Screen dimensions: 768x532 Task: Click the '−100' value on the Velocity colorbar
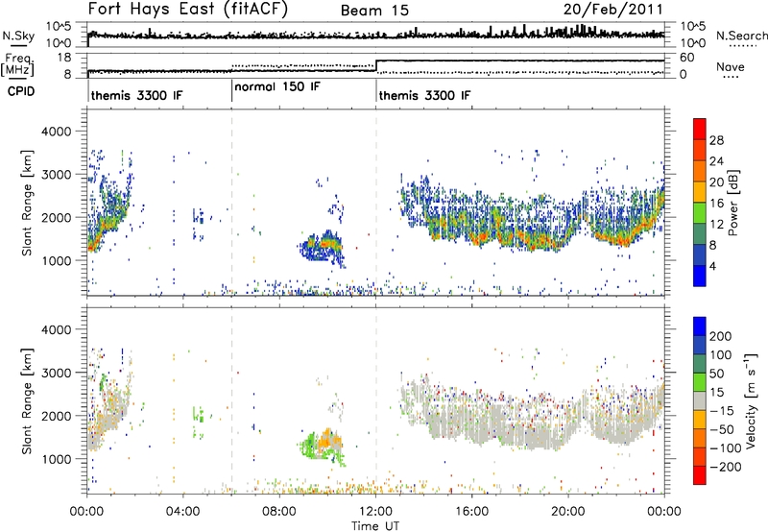726,448
